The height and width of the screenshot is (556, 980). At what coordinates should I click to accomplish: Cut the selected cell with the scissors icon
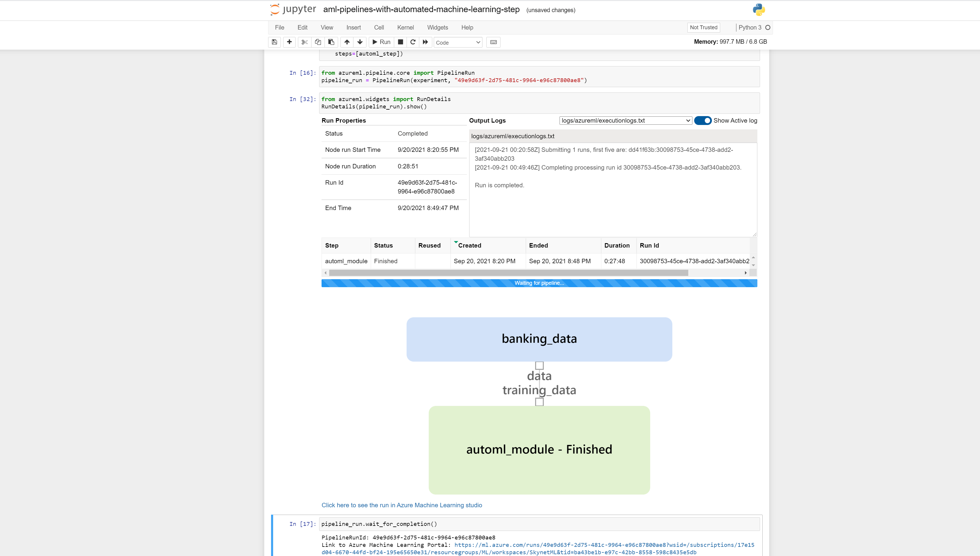click(304, 42)
